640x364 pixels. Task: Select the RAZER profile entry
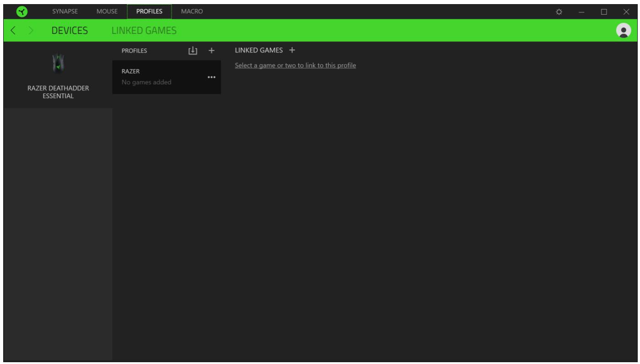167,77
